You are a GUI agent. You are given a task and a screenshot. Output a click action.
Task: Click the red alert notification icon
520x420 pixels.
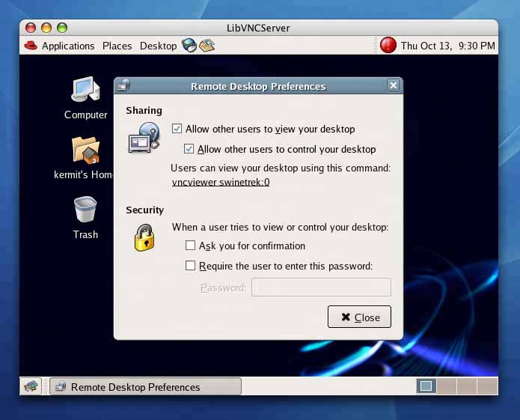[388, 45]
